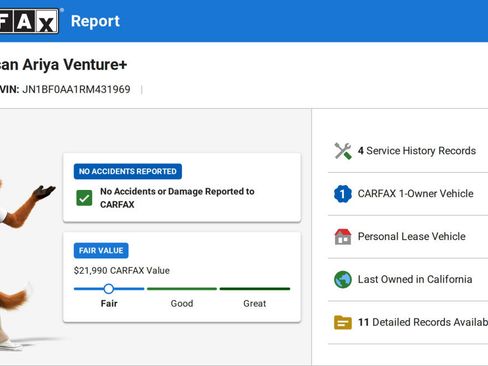The image size is (488, 366).
Task: Click the $21,990 CARFAX Value text
Action: point(122,270)
